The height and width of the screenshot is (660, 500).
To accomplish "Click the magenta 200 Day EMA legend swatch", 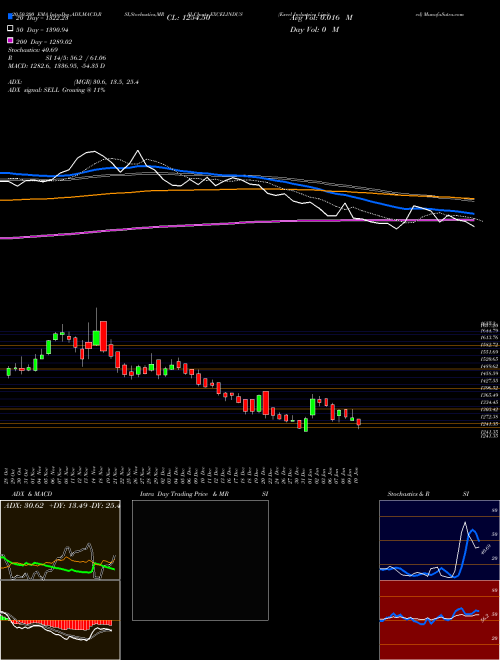I will click(10, 41).
